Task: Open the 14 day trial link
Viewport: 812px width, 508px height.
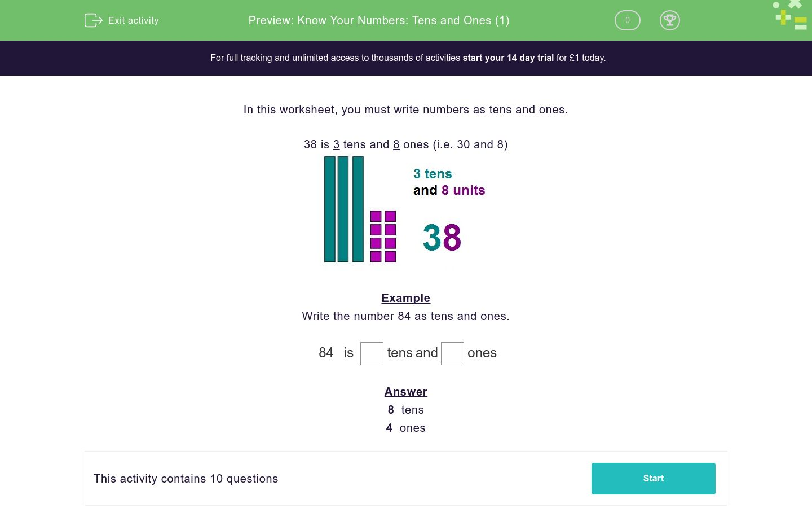Action: 508,58
